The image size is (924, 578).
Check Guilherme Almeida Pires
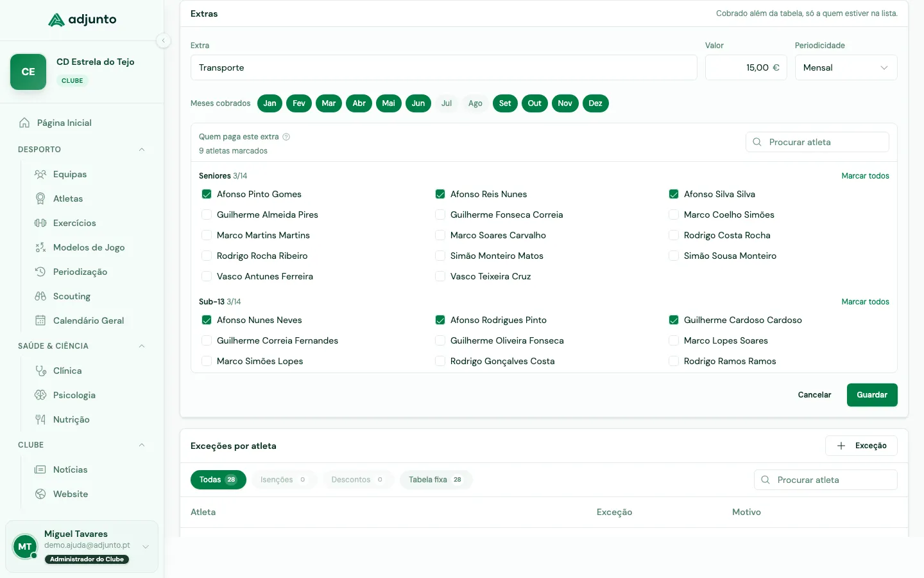207,215
